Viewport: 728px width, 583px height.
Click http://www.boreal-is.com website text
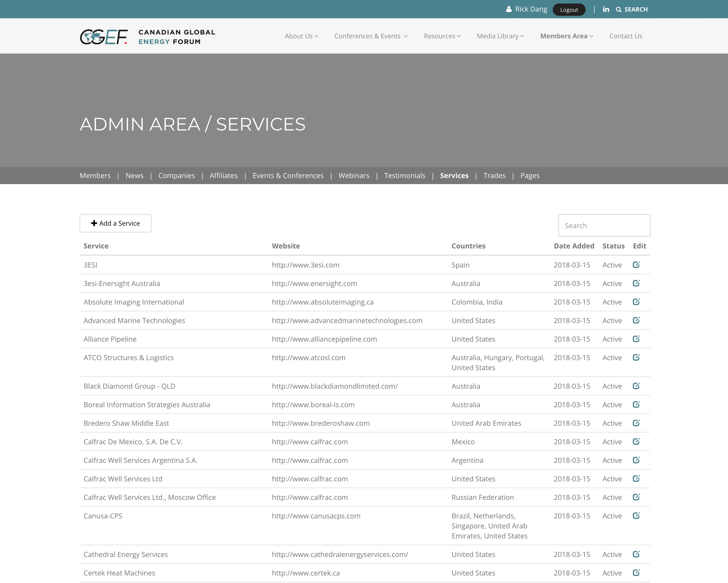pyautogui.click(x=313, y=405)
